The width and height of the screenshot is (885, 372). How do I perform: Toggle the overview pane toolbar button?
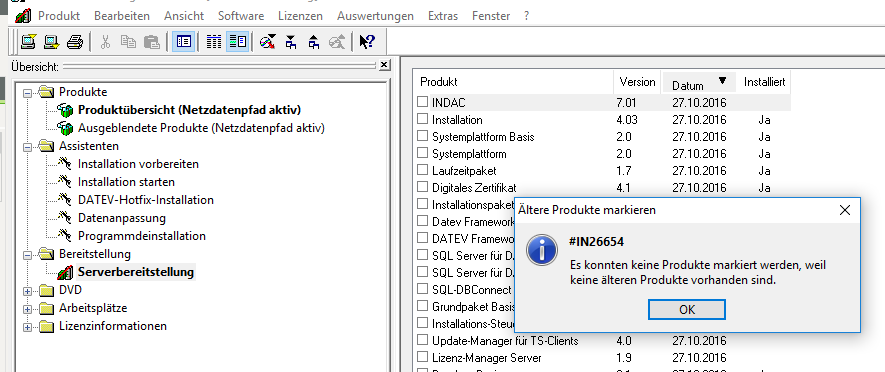[x=183, y=42]
